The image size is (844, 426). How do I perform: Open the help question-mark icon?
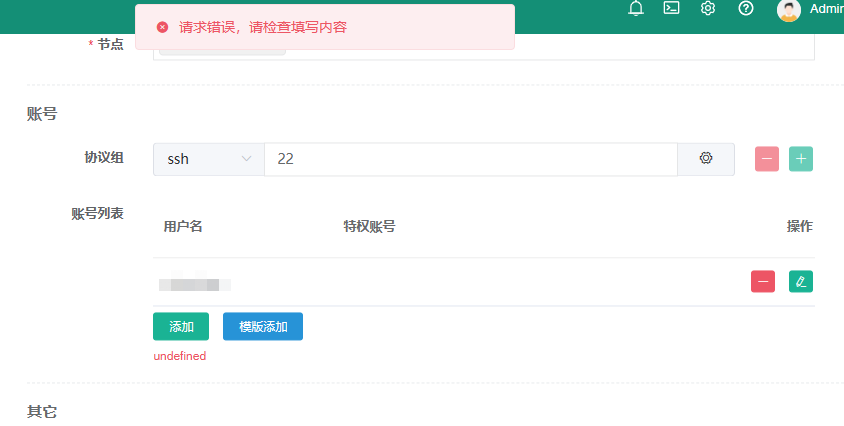tap(745, 8)
